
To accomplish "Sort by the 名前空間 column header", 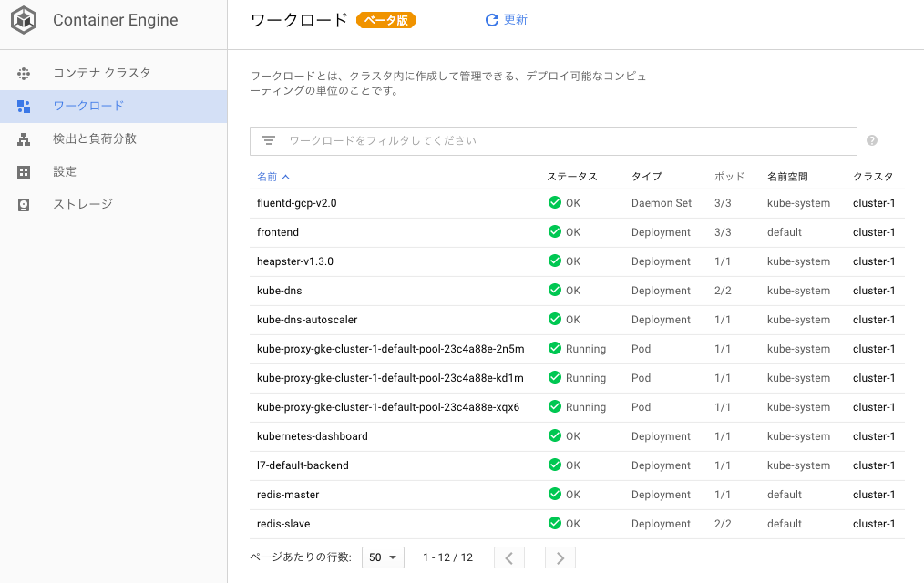I will click(787, 177).
